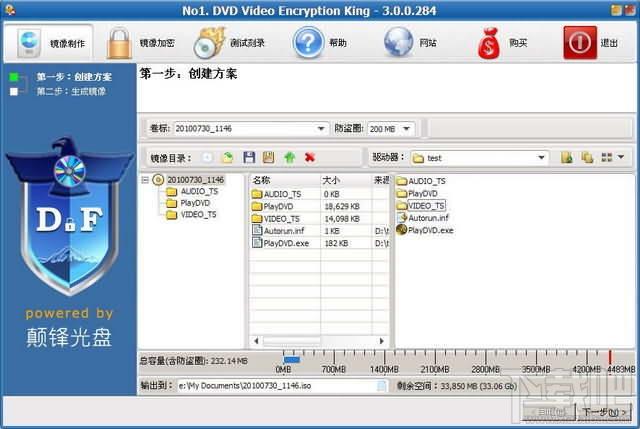Image resolution: width=640 pixels, height=429 pixels.
Task: Click the red X delete icon
Action: (310, 158)
